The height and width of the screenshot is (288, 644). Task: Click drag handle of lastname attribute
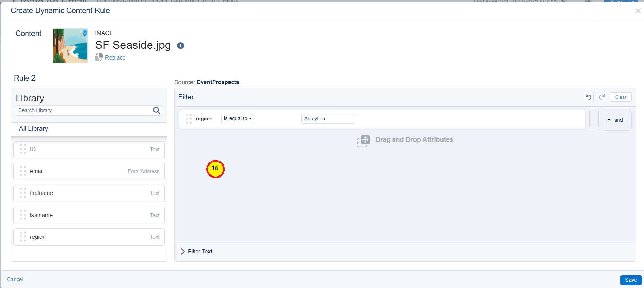23,215
